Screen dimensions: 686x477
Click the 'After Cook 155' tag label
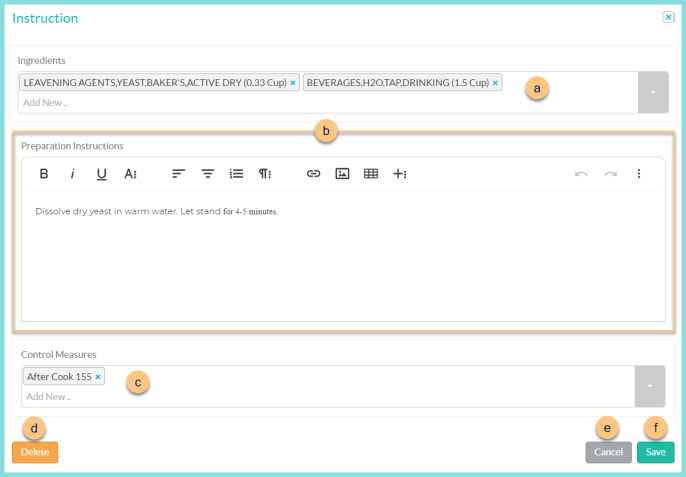click(x=59, y=377)
